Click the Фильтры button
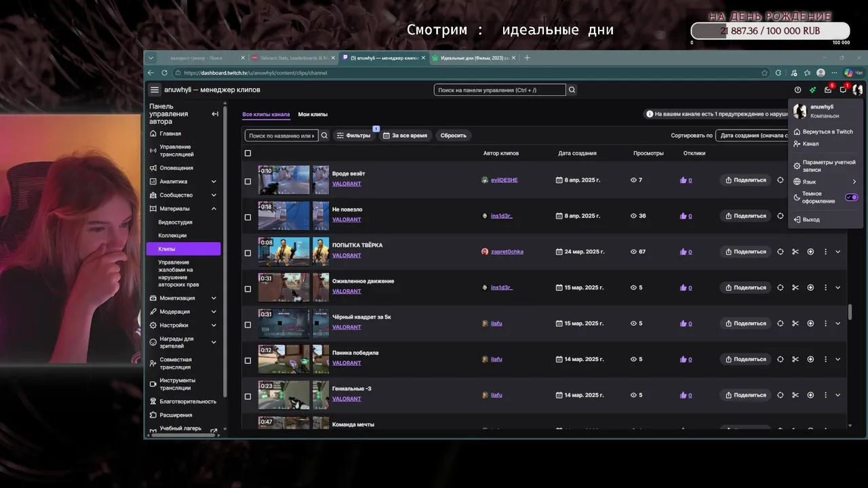The width and height of the screenshot is (868, 488). tap(354, 136)
